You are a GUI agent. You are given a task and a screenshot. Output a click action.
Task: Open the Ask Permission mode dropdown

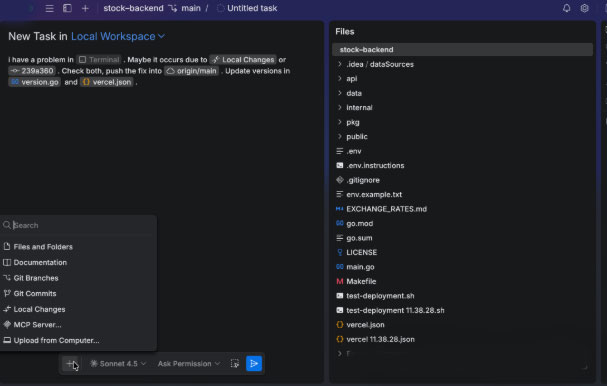click(x=189, y=364)
